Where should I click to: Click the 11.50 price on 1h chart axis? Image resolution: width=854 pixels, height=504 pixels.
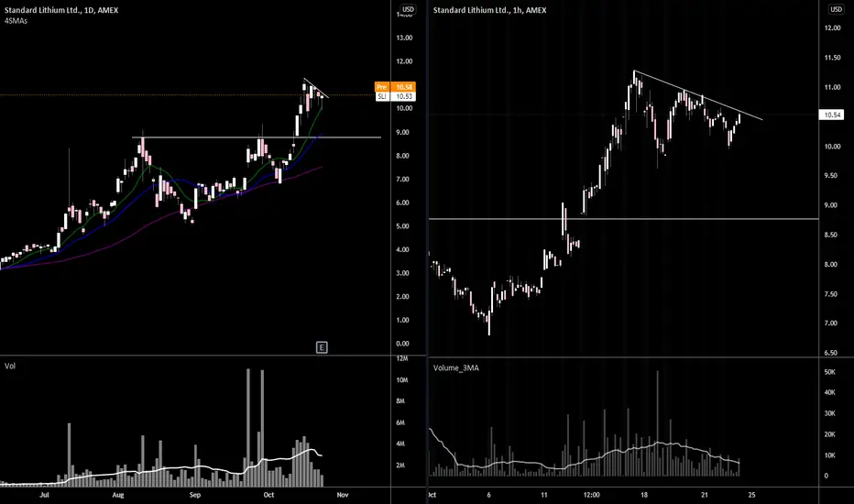[x=833, y=58]
